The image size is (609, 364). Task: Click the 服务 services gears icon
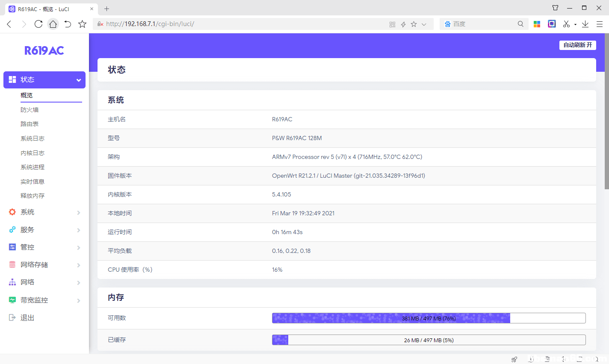(12, 229)
